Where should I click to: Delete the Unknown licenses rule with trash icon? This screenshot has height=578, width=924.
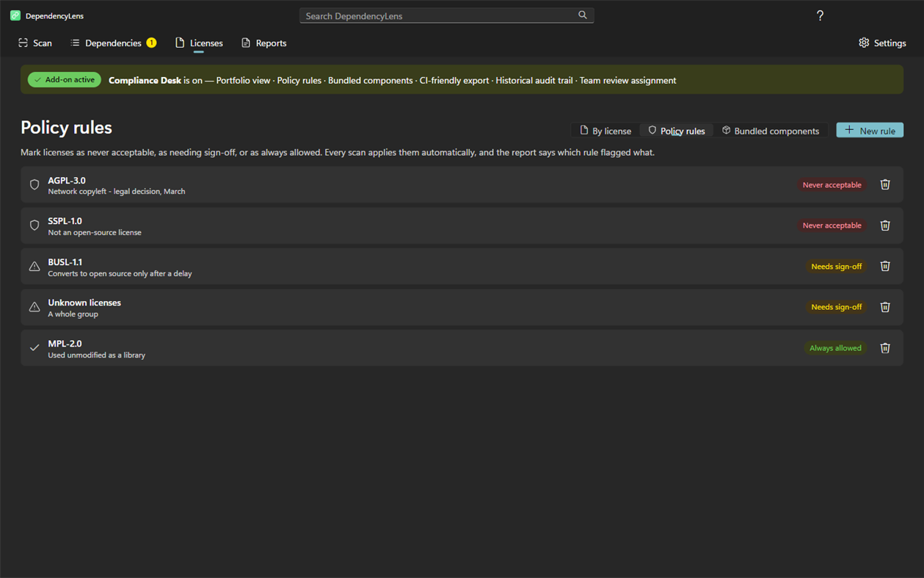coord(885,307)
